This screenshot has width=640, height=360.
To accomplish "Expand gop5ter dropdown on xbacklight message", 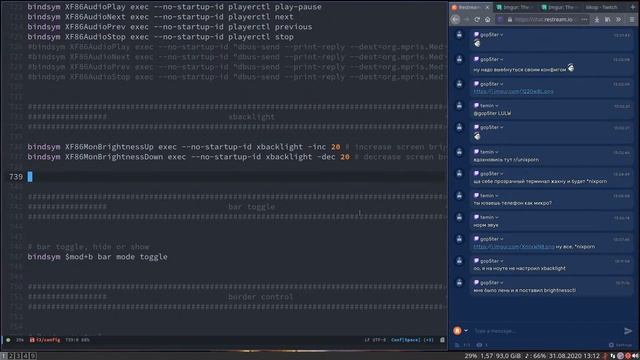I will point(502,261).
